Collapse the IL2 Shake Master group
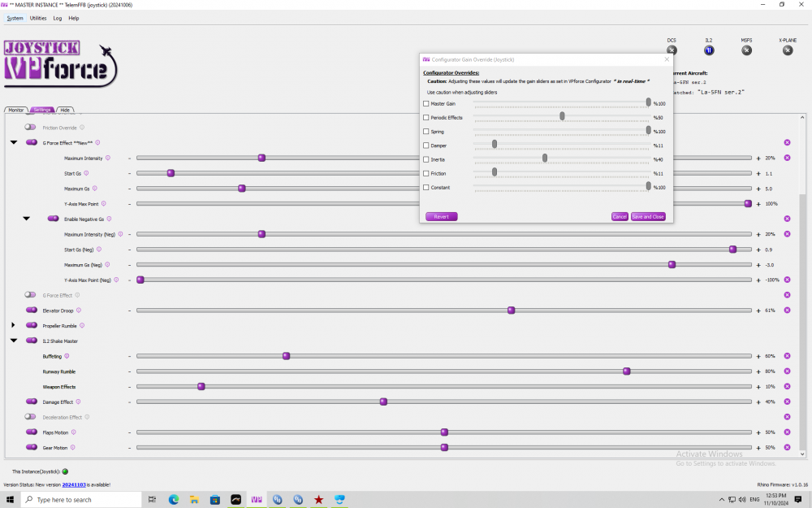Image resolution: width=812 pixels, height=508 pixels. click(13, 341)
